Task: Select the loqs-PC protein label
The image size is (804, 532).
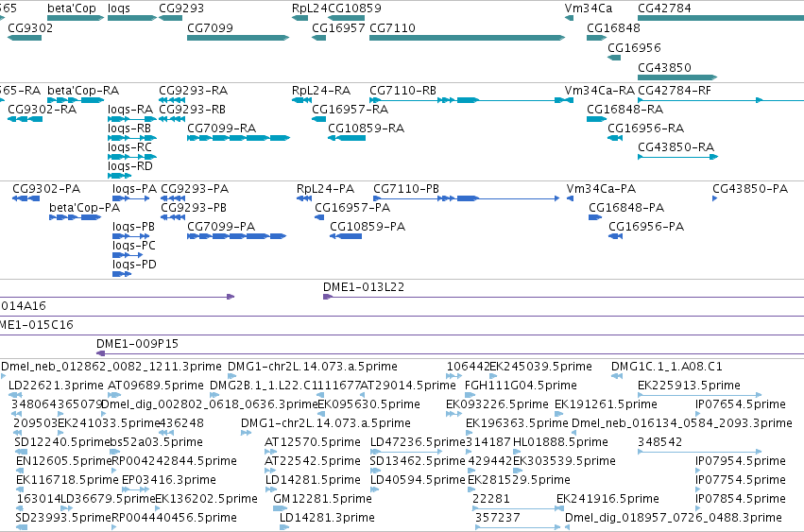Action: (x=134, y=246)
